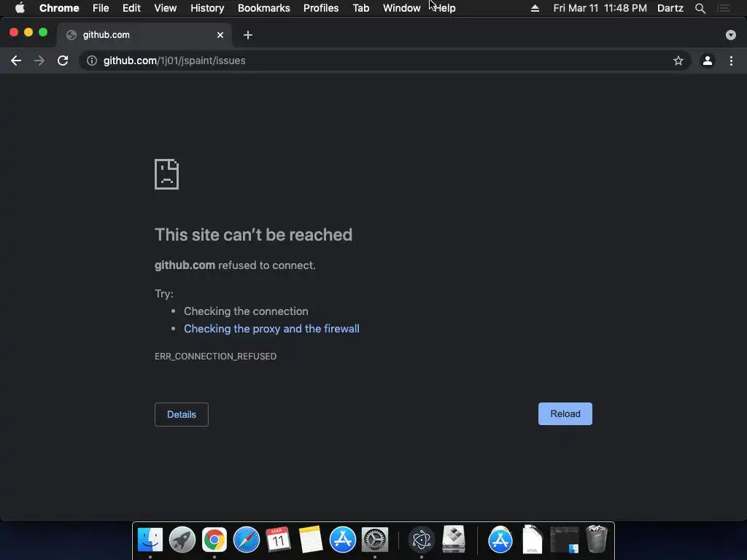Open Launchpad rocket in the Dock
Image resolution: width=747 pixels, height=560 pixels.
[182, 540]
